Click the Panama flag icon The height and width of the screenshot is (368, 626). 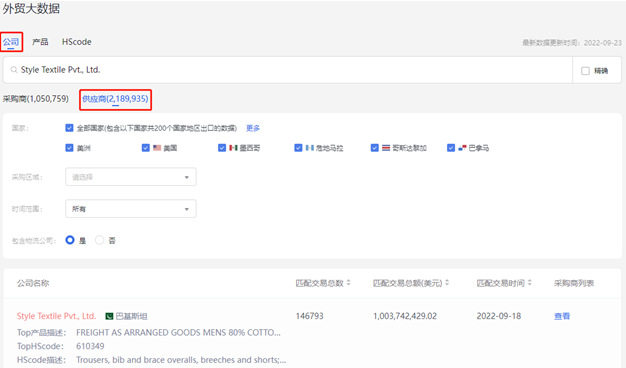point(462,148)
